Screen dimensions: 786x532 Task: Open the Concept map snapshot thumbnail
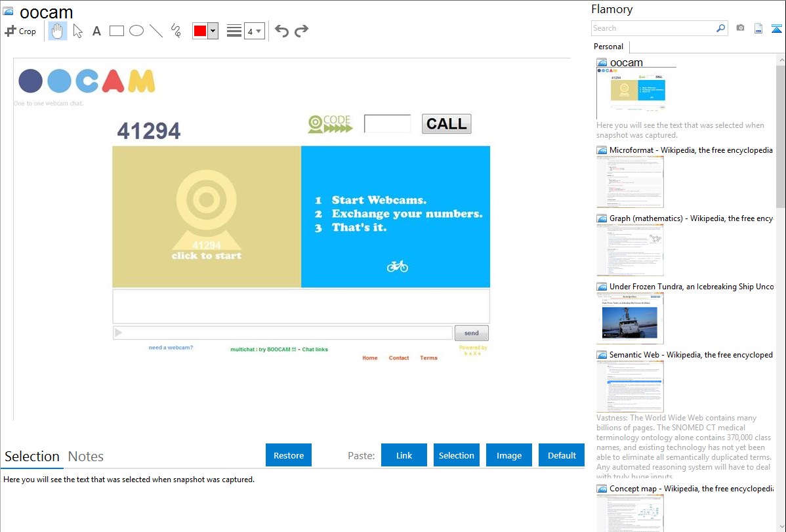pyautogui.click(x=630, y=513)
